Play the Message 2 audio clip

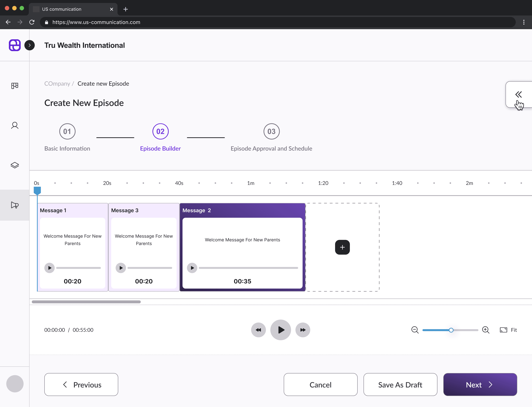click(x=192, y=268)
